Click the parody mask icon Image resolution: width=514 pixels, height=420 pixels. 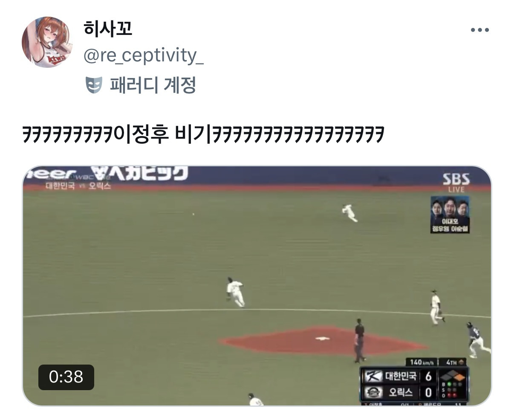pos(94,85)
